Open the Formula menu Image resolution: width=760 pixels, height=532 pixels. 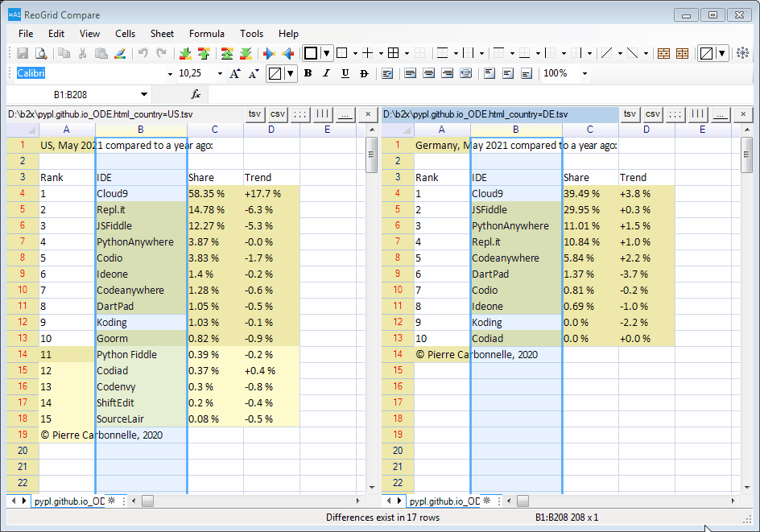tap(206, 34)
